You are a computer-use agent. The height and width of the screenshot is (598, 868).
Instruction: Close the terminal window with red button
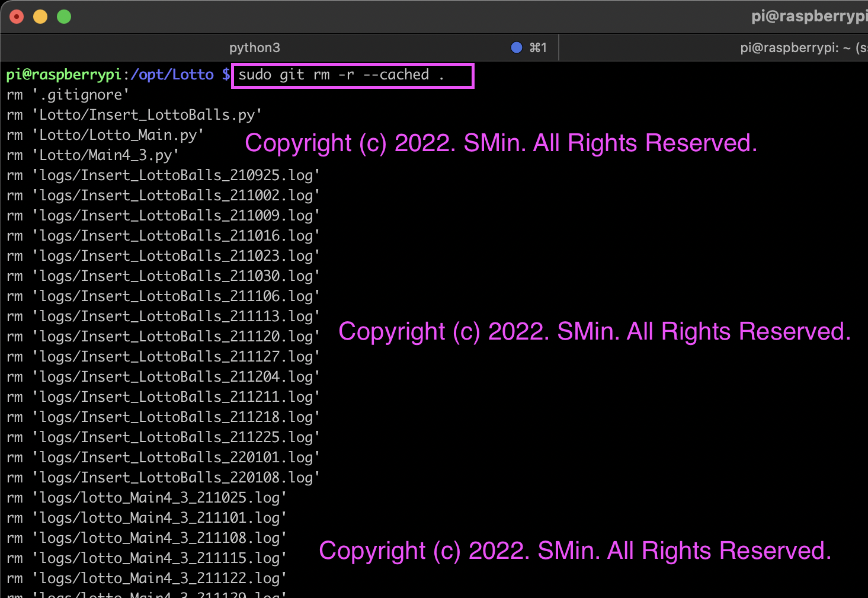pos(17,17)
